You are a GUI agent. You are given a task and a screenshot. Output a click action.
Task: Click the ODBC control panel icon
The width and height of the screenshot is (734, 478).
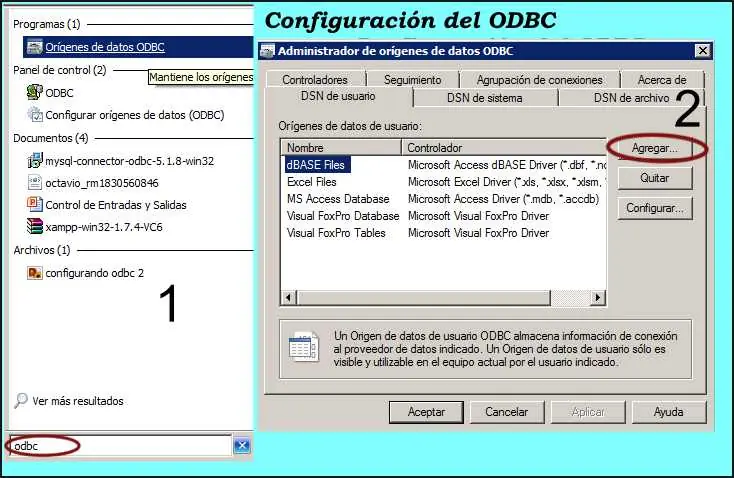coord(35,92)
